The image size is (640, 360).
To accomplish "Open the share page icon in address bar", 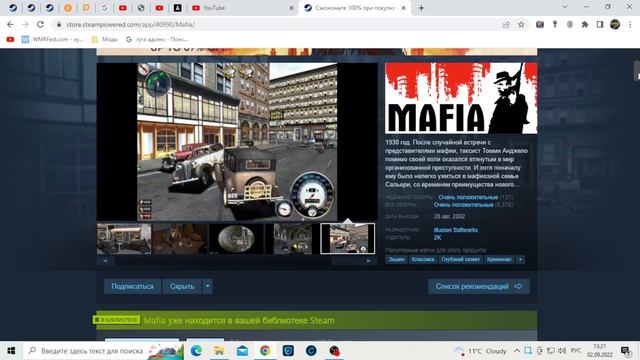I will pos(506,24).
